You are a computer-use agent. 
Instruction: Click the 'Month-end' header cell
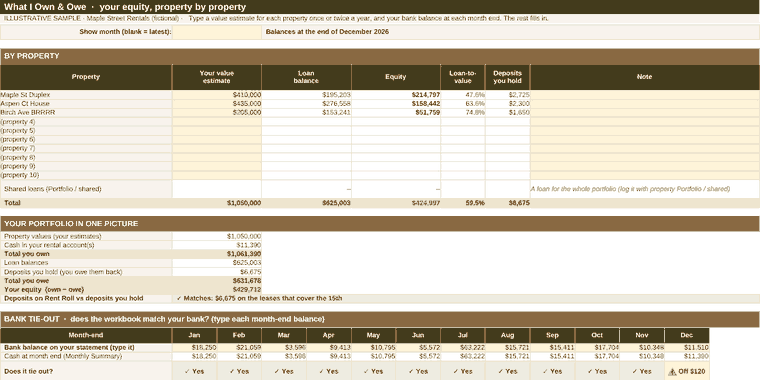pos(86,335)
